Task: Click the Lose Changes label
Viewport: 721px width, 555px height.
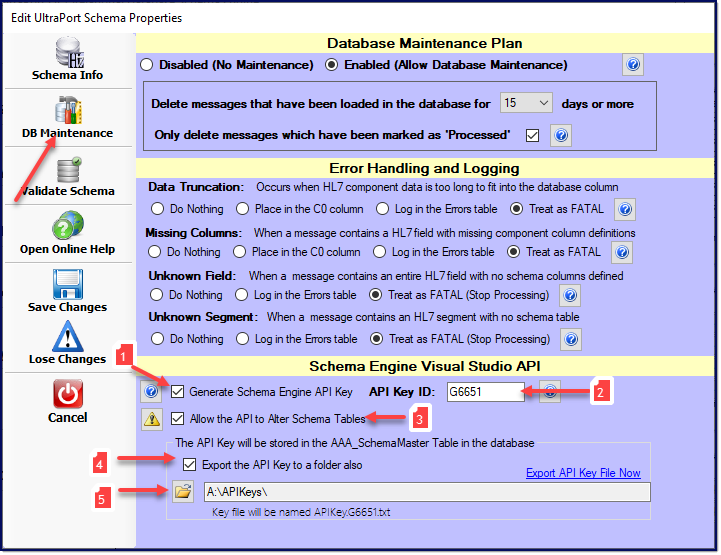Action: coord(68,359)
